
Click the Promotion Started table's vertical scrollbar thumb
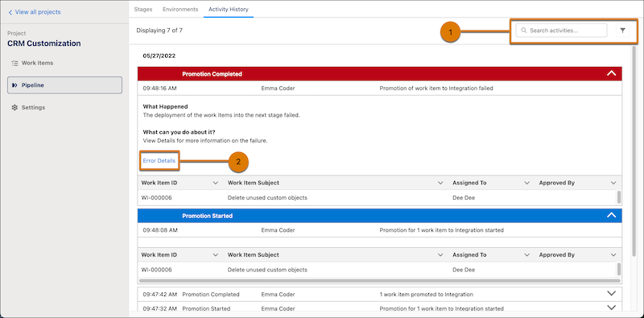[x=619, y=270]
